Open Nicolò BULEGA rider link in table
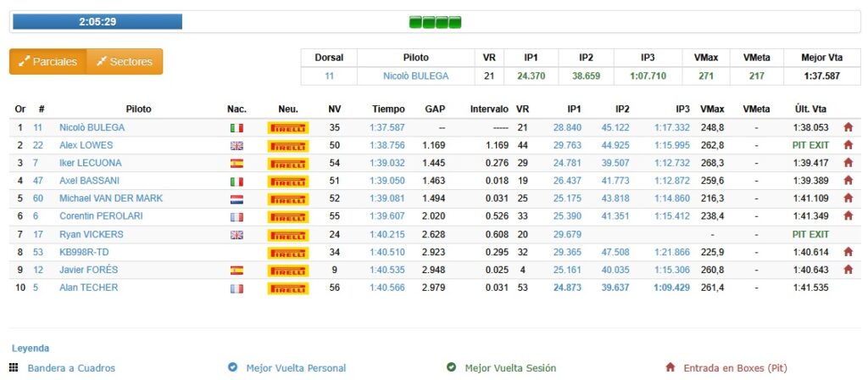This screenshot has width=868, height=380. 92,127
